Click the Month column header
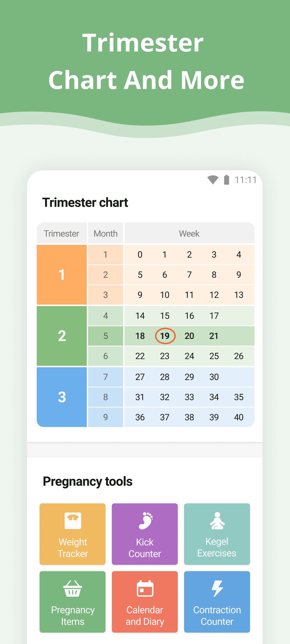This screenshot has height=644, width=290. tap(105, 233)
